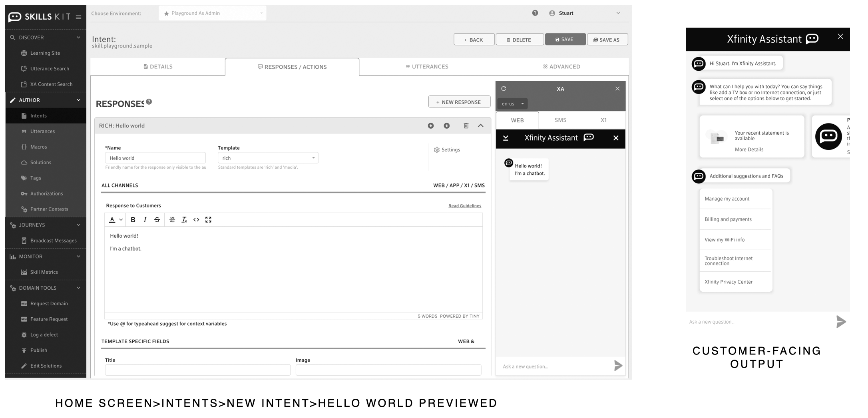868x418 pixels.
Task: Collapse the AUTHOR section
Action: (78, 100)
